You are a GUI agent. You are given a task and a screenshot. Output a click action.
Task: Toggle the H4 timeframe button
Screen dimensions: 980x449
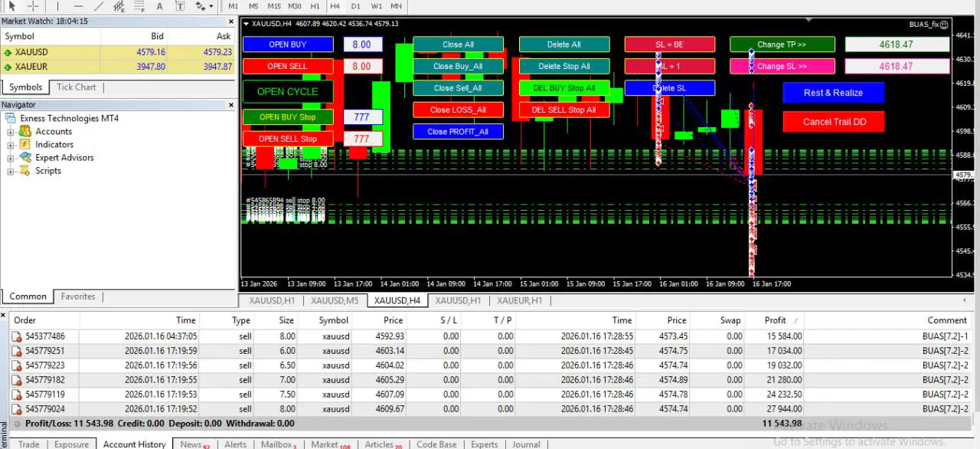point(335,6)
